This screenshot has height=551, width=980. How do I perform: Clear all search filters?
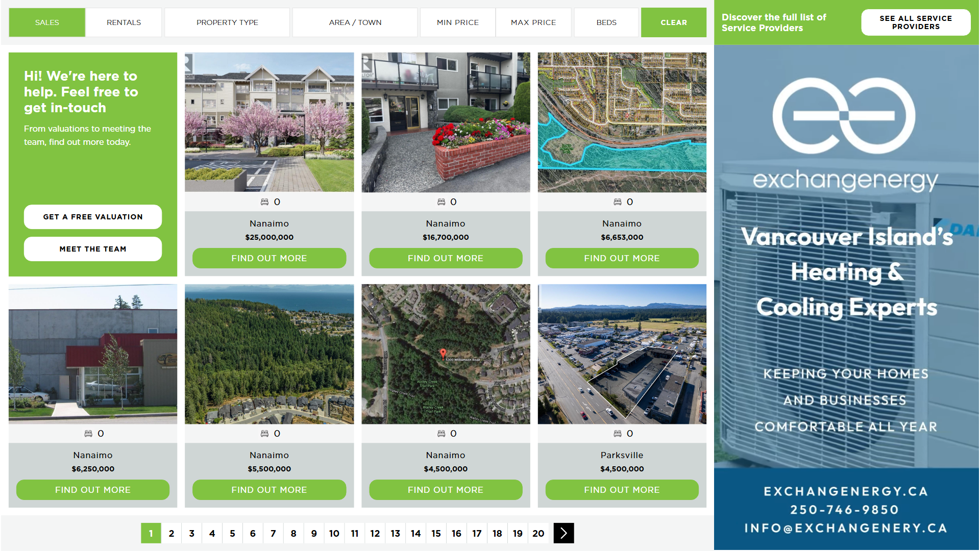673,22
